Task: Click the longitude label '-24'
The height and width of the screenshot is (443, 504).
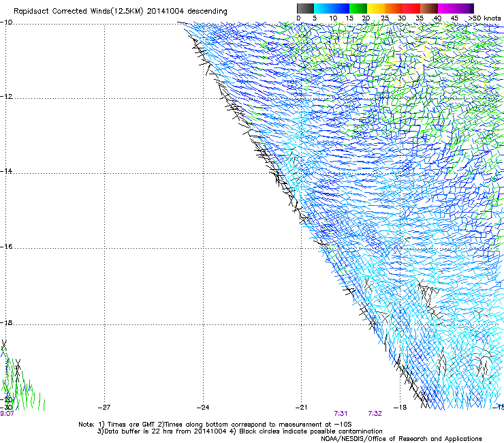Action: (x=203, y=408)
